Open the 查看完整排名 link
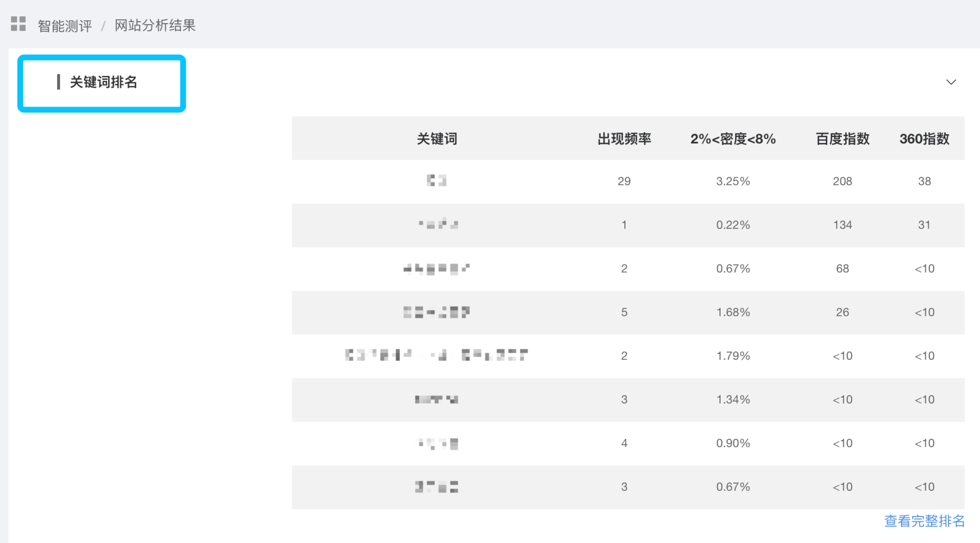 (924, 521)
